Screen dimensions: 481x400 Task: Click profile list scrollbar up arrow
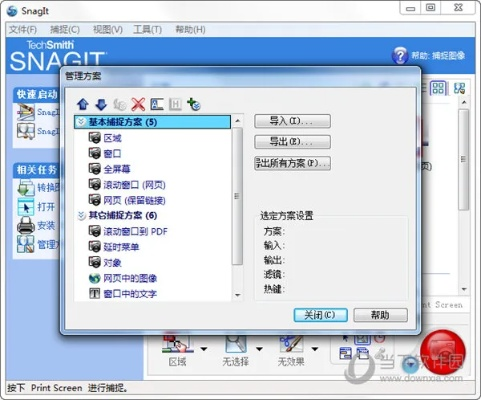click(237, 121)
